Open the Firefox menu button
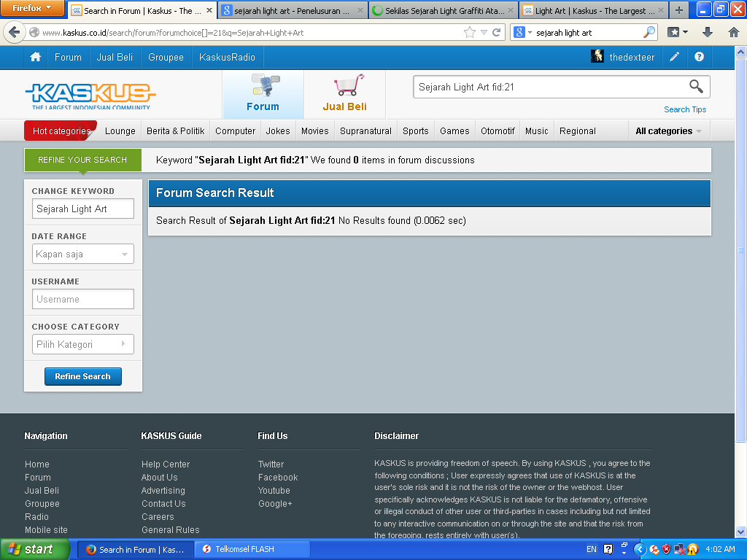 (x=31, y=7)
